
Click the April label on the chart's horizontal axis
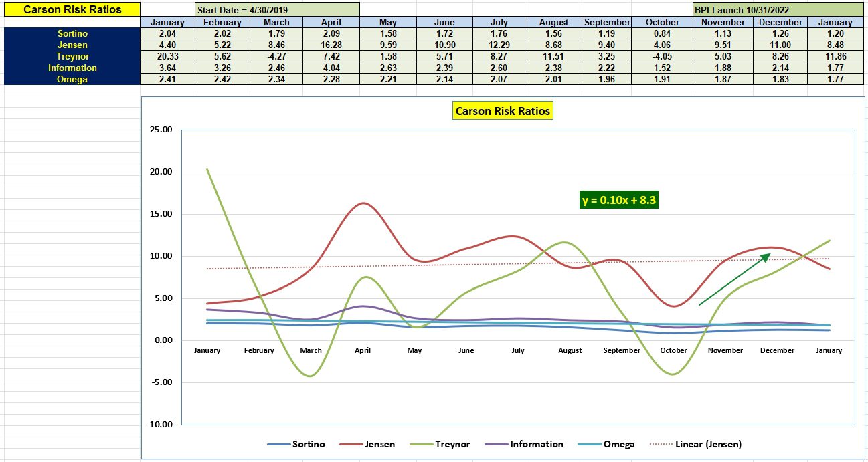(363, 350)
